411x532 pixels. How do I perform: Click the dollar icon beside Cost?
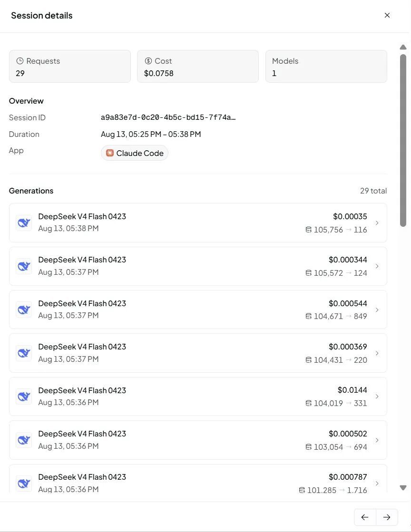(x=148, y=61)
